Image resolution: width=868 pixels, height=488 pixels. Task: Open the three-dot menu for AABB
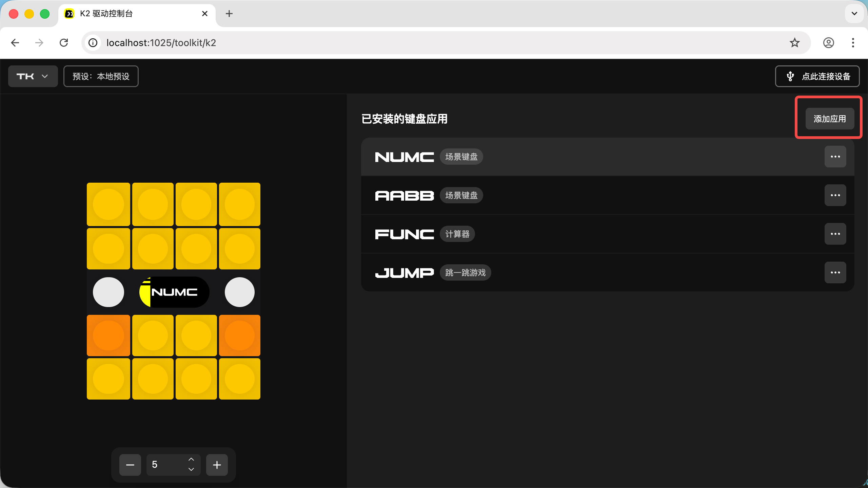tap(835, 195)
